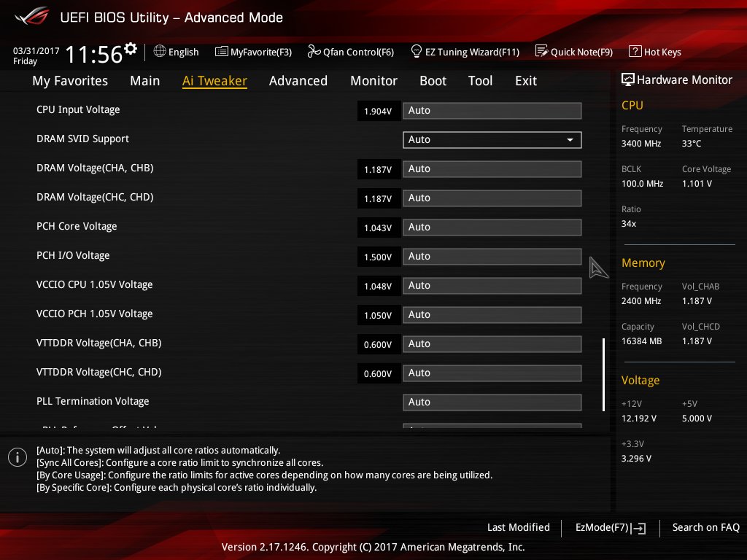Click the Quick Note pencil icon
Screen dimensions: 747x560
click(542, 51)
